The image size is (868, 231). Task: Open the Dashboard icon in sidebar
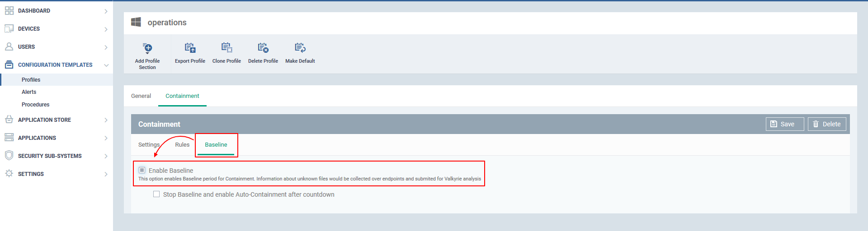9,11
